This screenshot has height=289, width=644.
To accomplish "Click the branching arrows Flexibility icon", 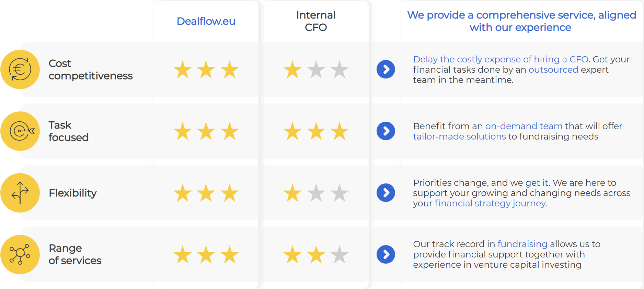I will [20, 193].
